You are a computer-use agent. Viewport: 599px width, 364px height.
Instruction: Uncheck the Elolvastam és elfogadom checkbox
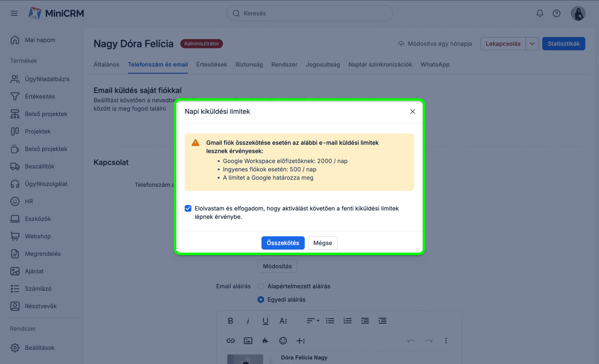(188, 208)
